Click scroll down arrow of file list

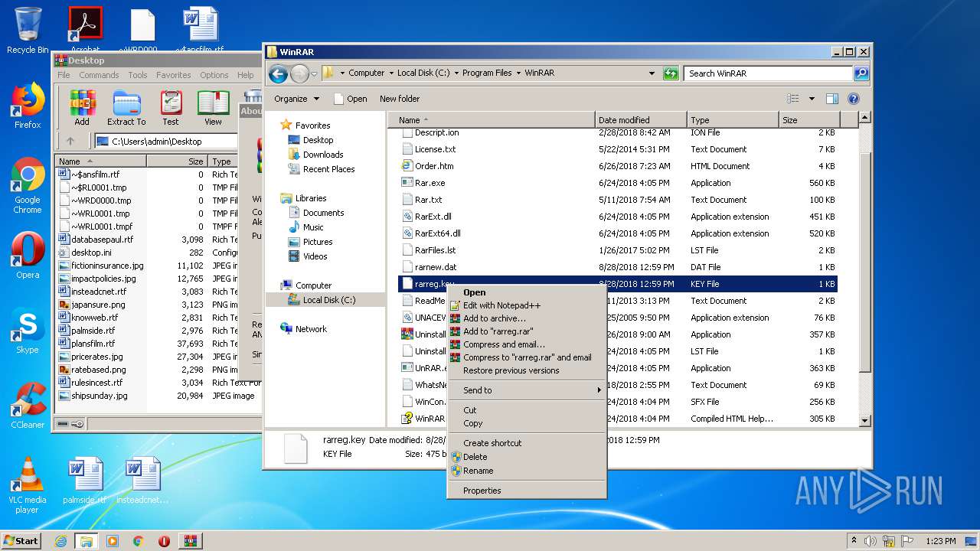click(x=865, y=420)
